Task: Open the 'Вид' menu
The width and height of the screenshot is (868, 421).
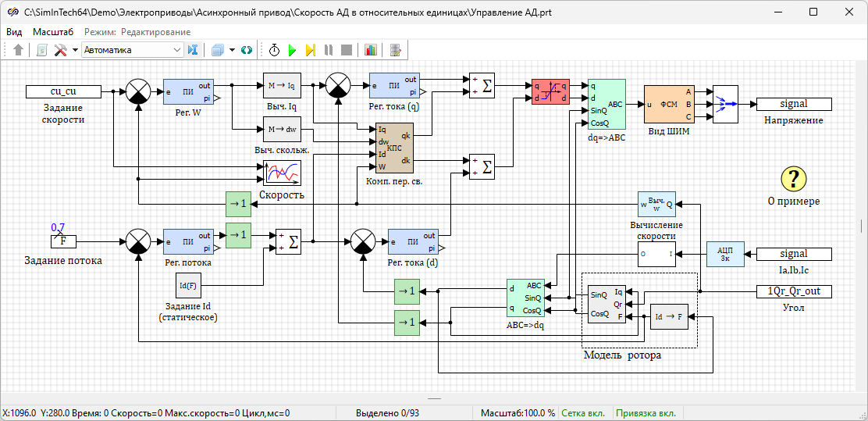Action: click(14, 32)
